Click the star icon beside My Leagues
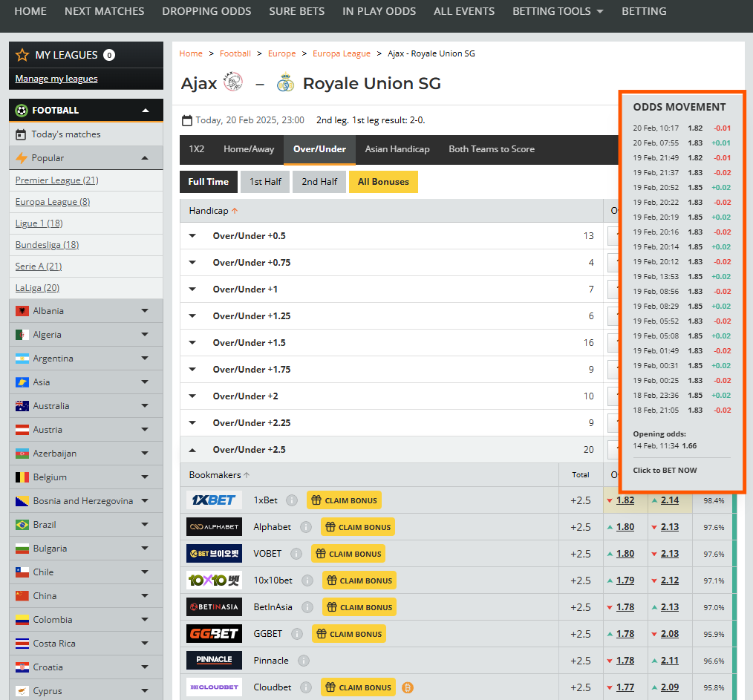 pyautogui.click(x=22, y=55)
